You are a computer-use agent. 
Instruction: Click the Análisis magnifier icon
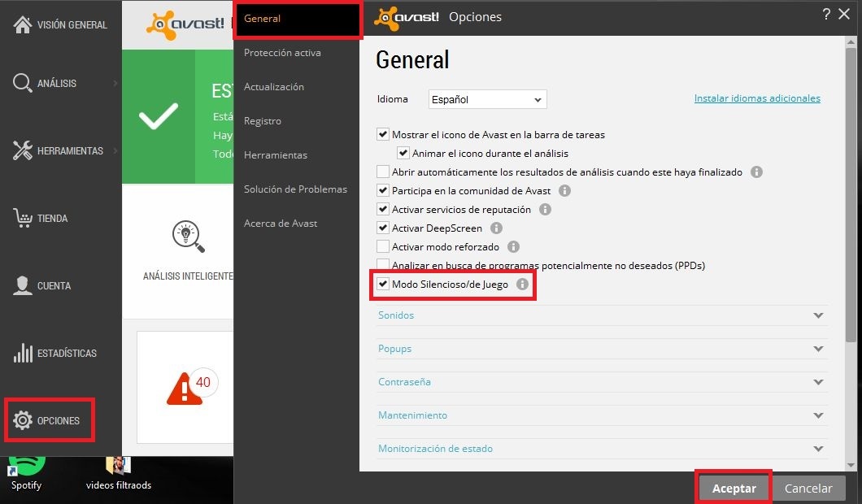point(23,83)
